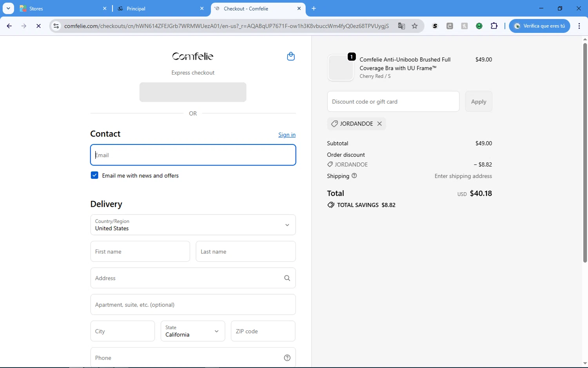Click the order discount amount – $8.82
The width and height of the screenshot is (588, 368).
pos(483,164)
